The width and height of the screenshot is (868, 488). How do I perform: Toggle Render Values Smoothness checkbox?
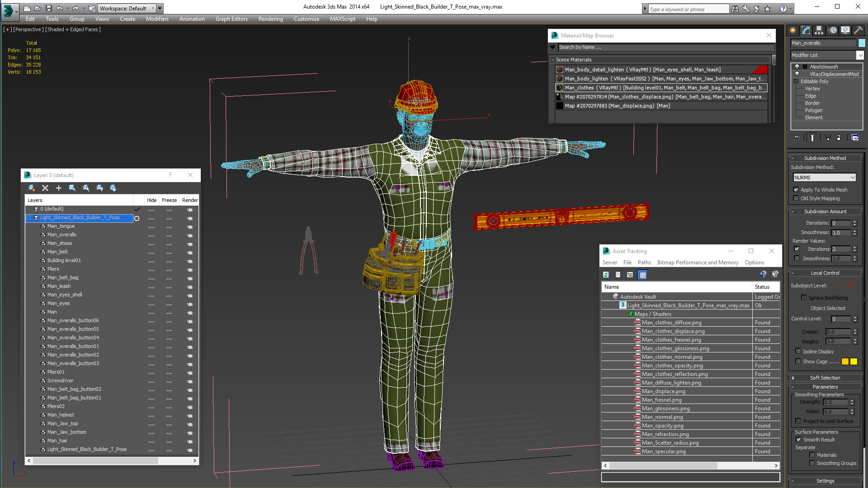[797, 258]
